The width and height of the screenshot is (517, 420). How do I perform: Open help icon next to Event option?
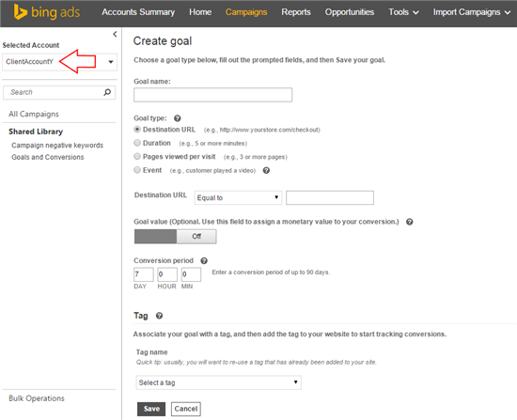266,170
